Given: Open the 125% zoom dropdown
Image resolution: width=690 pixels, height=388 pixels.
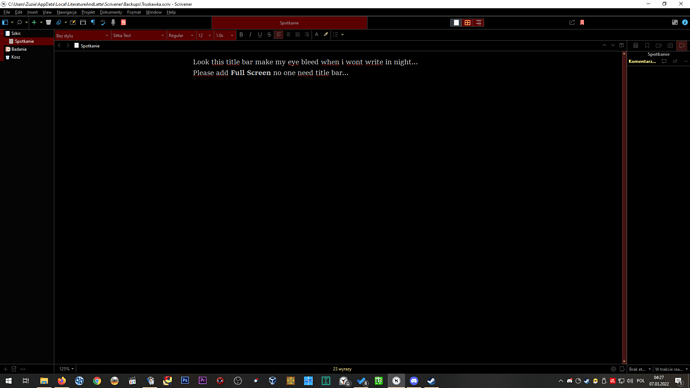Looking at the screenshot, I should pos(66,369).
